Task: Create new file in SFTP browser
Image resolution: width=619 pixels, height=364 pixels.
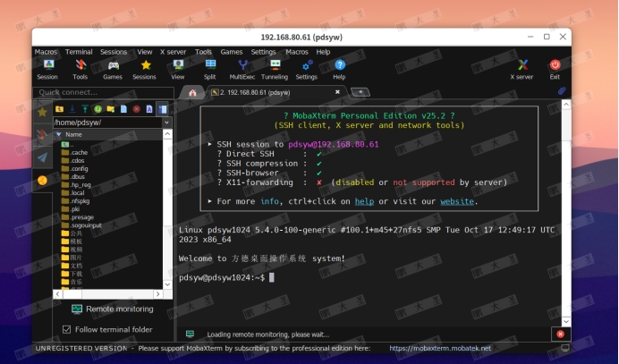Action: [x=123, y=109]
